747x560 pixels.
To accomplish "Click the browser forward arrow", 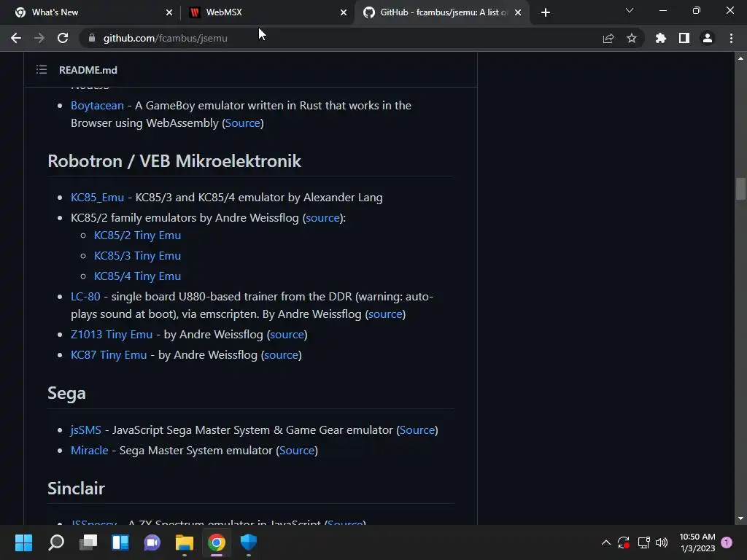I will [x=39, y=38].
